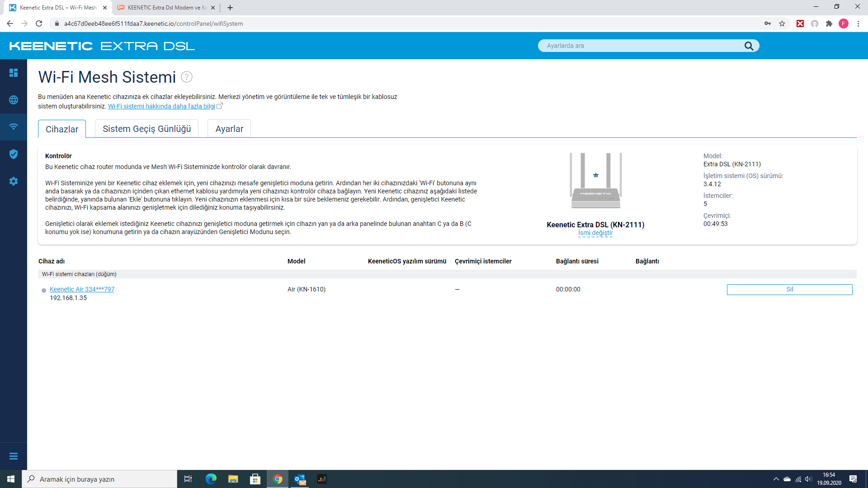Open the Chrome profile avatar
The width and height of the screenshot is (868, 488).
click(x=844, y=23)
